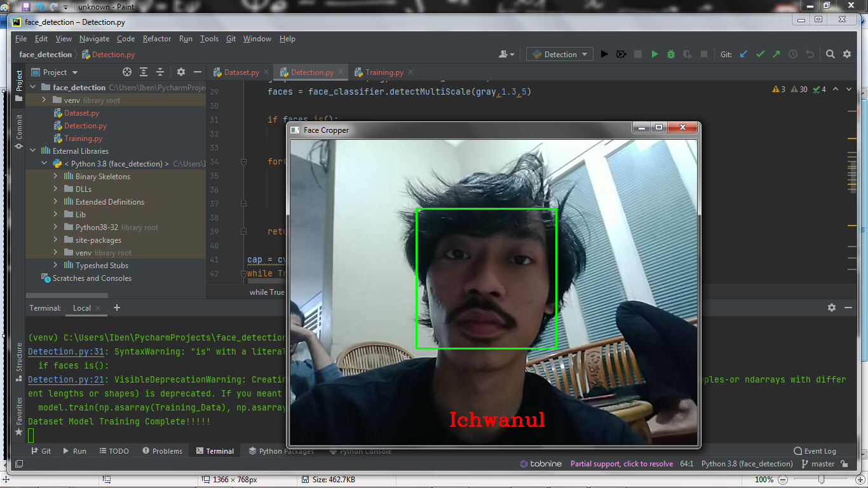Viewport: 868px width, 488px height.
Task: Follow the Detection.py:31 link in terminal
Action: pos(65,351)
